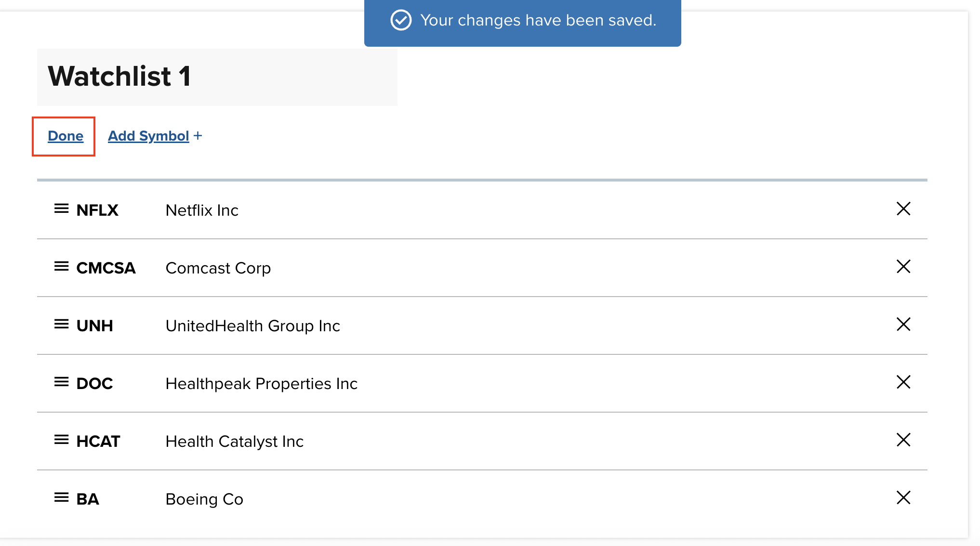The height and width of the screenshot is (546, 980).
Task: Select the DOC ticker symbol
Action: coord(94,384)
